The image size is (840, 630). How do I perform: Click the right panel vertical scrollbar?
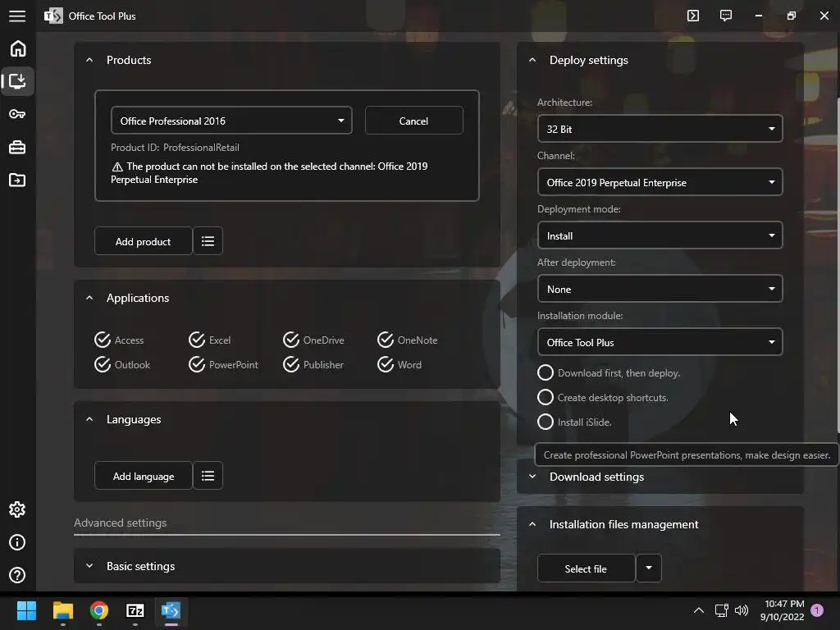pyautogui.click(x=838, y=265)
